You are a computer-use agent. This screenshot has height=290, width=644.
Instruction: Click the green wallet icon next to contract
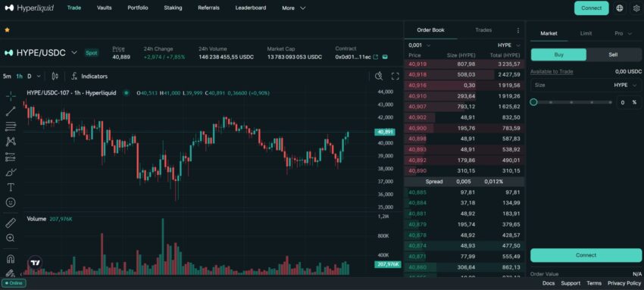click(384, 57)
